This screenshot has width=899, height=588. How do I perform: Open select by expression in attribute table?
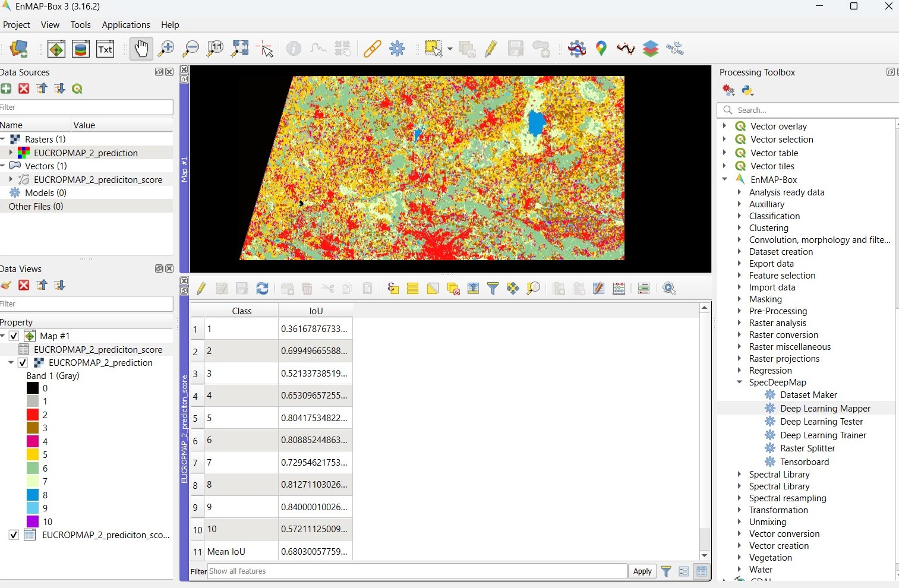tap(393, 289)
